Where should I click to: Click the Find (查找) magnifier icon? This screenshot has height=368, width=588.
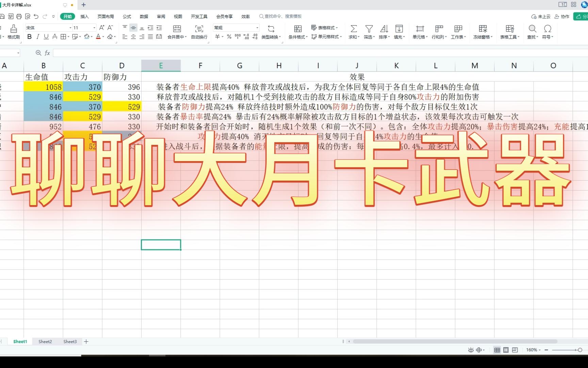(533, 28)
